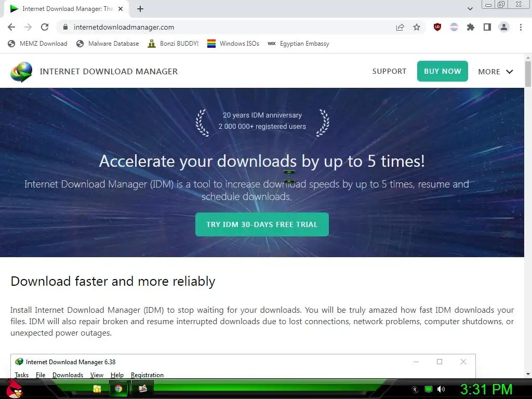Click TRY IDM 30-DAYS FREE TRIAL

[x=262, y=224]
